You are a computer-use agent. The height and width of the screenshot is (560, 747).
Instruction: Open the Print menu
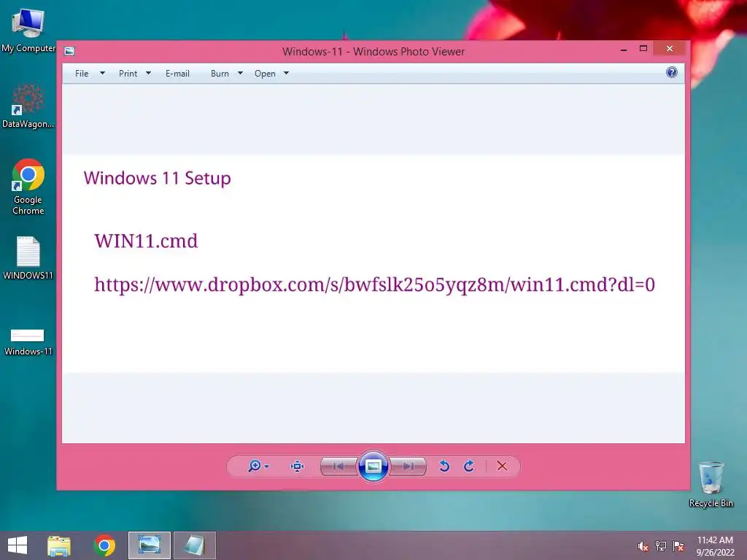click(x=128, y=74)
